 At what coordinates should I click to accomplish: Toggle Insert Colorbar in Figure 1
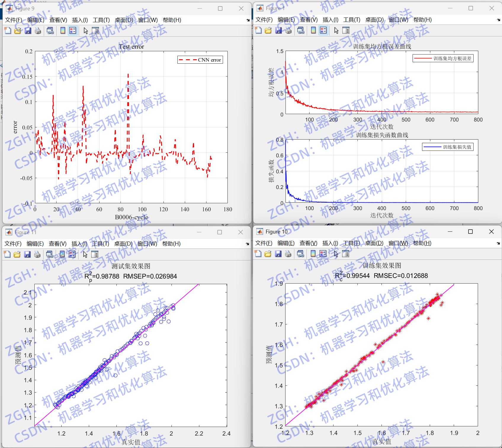(x=313, y=30)
